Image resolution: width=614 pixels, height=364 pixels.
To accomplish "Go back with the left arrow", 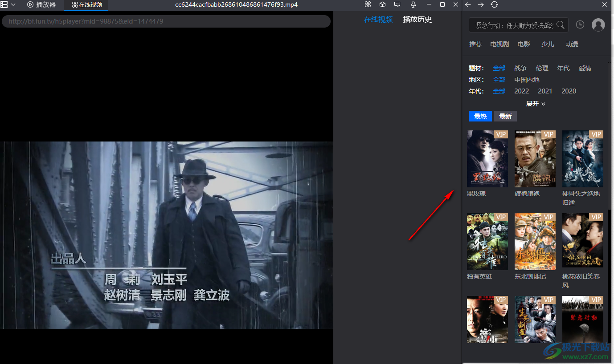I will tap(468, 4).
